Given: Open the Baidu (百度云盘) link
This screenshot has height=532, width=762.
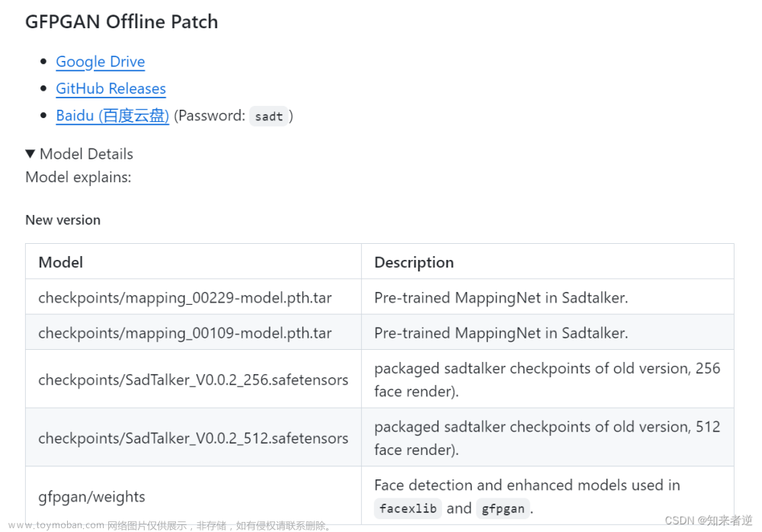Looking at the screenshot, I should [112, 116].
